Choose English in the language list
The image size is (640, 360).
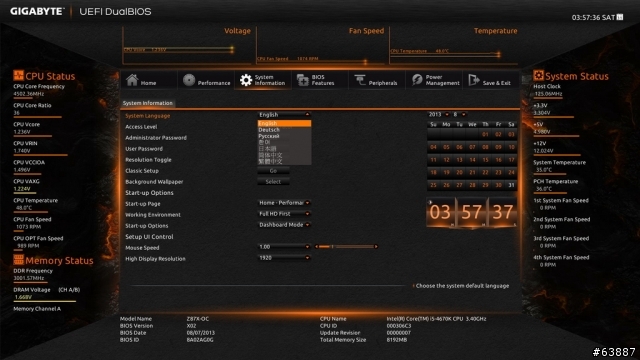[284, 123]
